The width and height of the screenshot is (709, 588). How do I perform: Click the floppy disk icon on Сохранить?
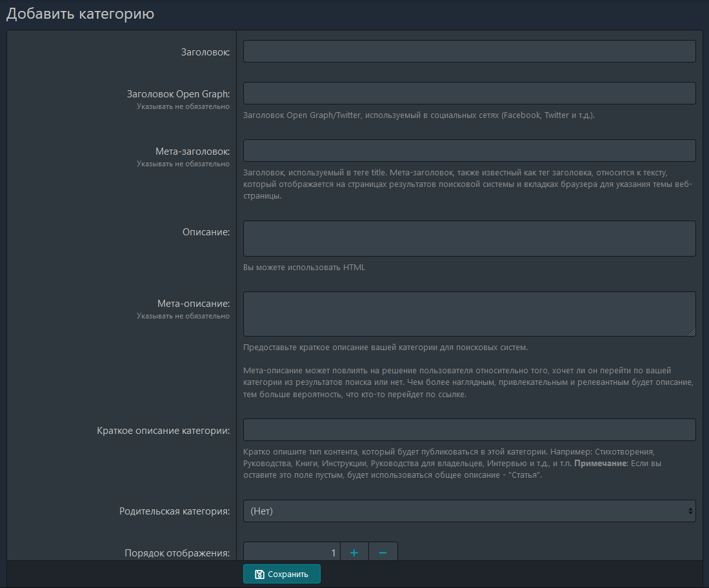tap(259, 574)
